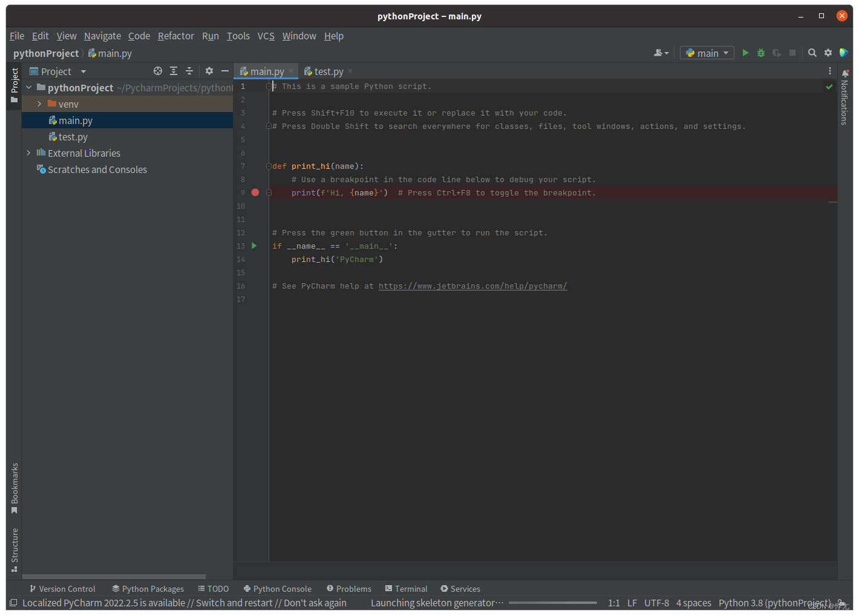The height and width of the screenshot is (616, 859).
Task: Open 4 spaces indent settings
Action: [x=694, y=603]
